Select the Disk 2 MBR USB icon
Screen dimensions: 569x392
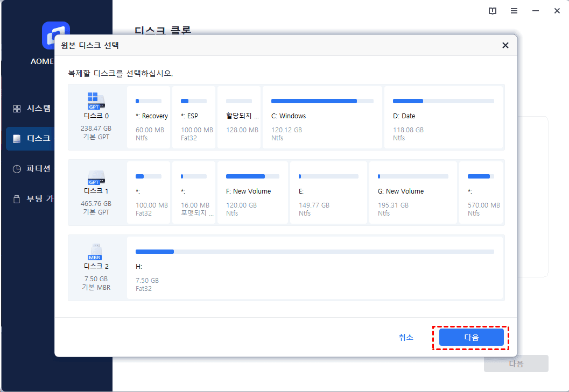tap(95, 252)
